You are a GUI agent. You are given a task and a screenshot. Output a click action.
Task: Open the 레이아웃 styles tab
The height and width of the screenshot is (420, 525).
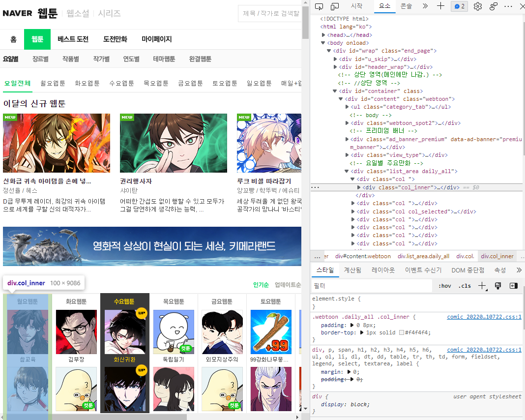pos(383,270)
